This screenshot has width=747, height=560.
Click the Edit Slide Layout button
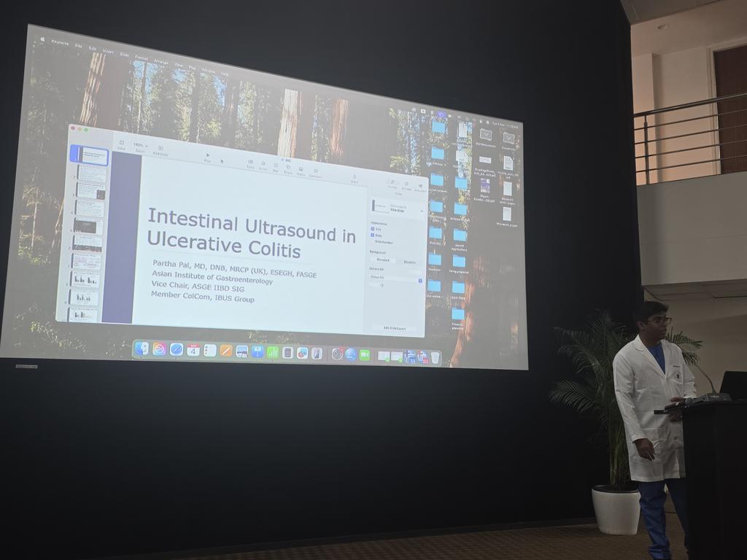coord(395,328)
